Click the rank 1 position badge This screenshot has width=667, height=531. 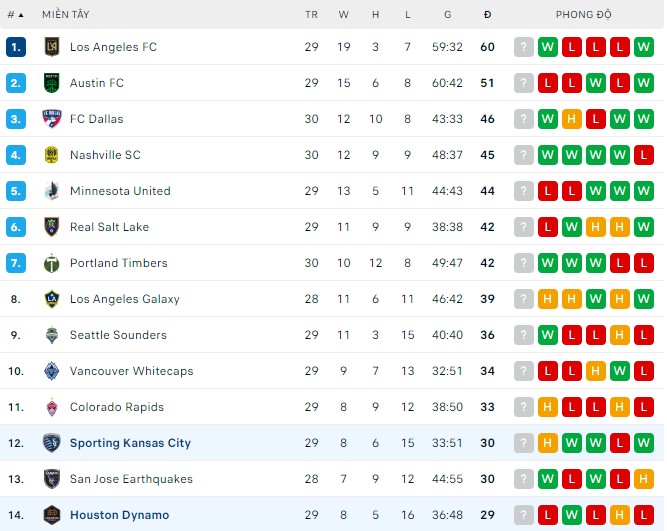point(16,47)
